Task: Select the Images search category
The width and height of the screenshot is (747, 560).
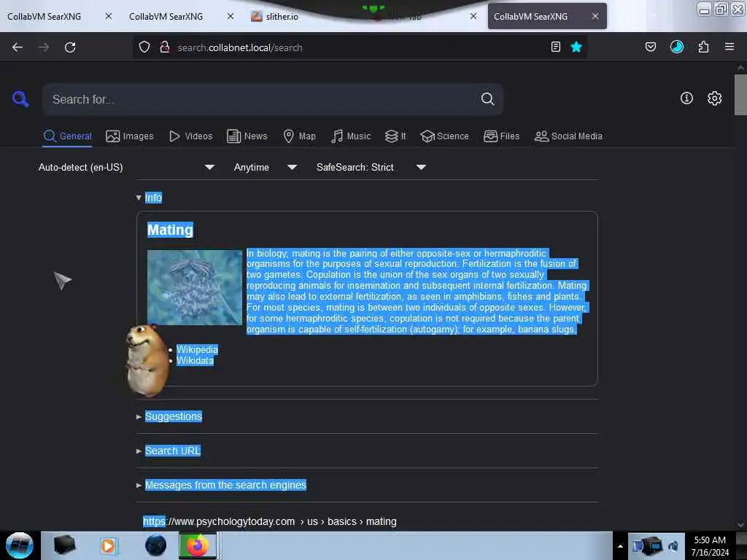Action: click(130, 136)
